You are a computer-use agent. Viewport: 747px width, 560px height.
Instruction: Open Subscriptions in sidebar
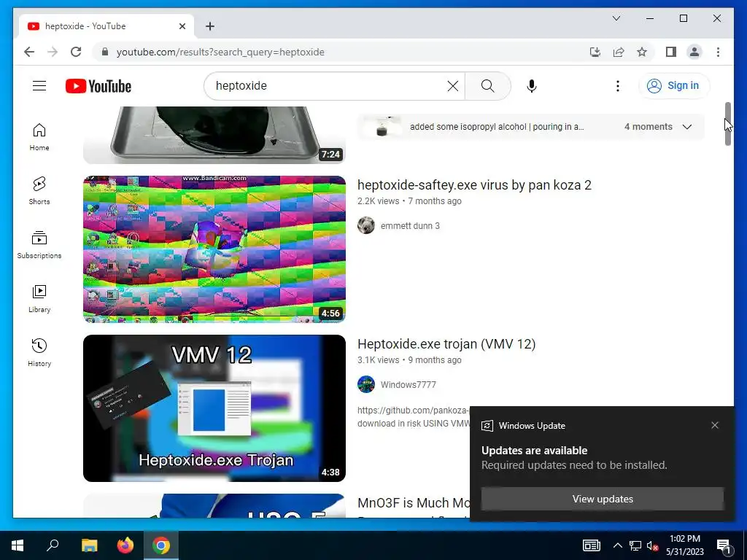[39, 245]
